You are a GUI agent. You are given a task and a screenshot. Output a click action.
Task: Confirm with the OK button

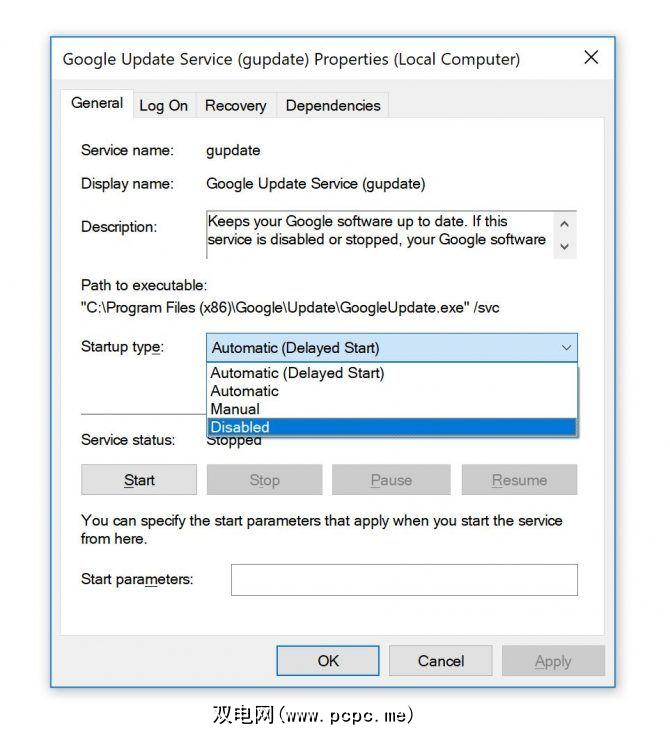pyautogui.click(x=328, y=661)
